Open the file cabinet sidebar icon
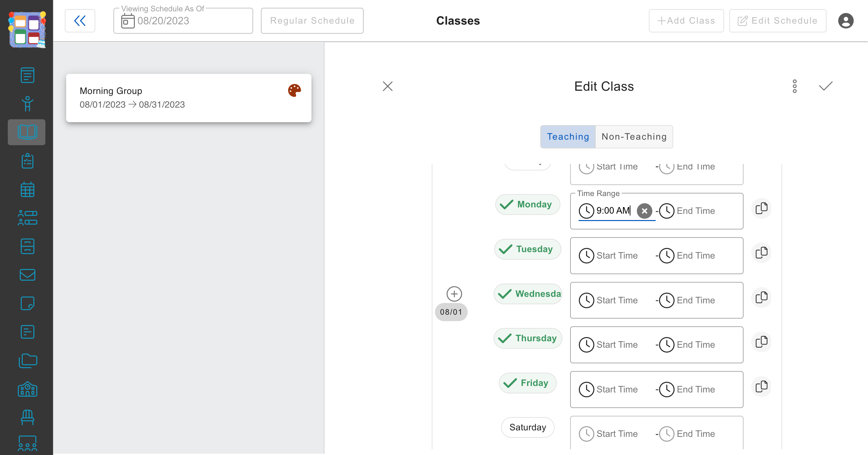The width and height of the screenshot is (868, 455). (27, 247)
